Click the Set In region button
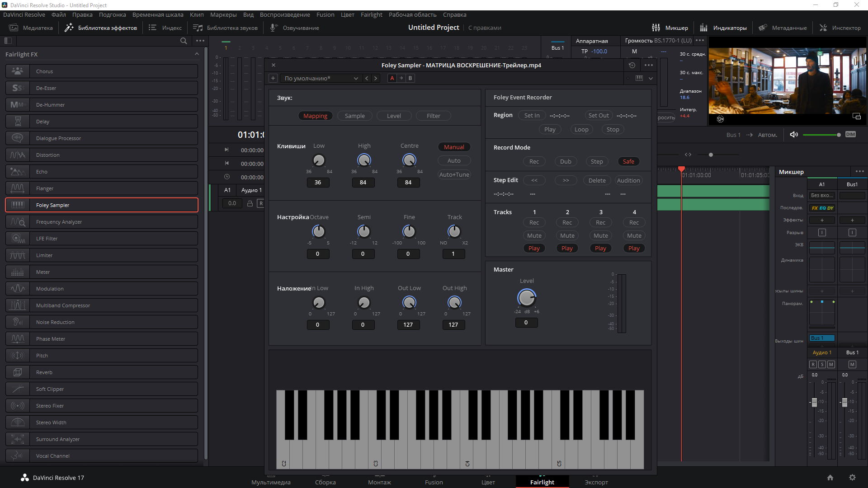The height and width of the screenshot is (488, 868). (x=532, y=116)
